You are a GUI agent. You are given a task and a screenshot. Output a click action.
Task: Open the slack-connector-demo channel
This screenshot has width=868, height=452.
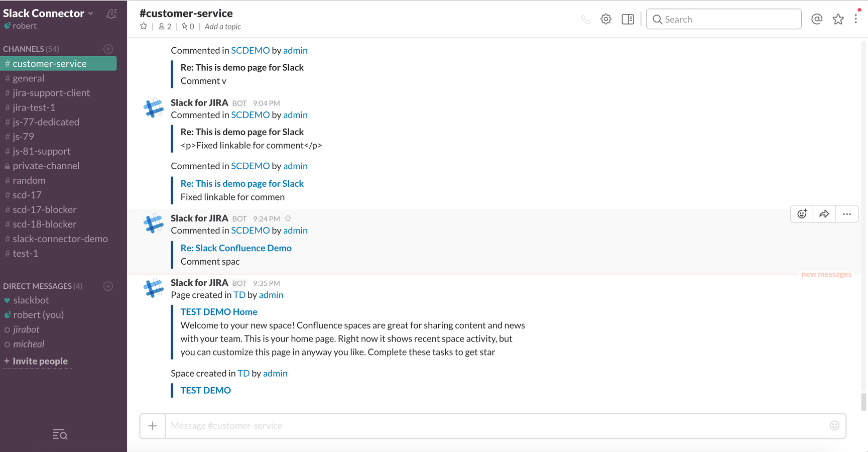coord(58,239)
